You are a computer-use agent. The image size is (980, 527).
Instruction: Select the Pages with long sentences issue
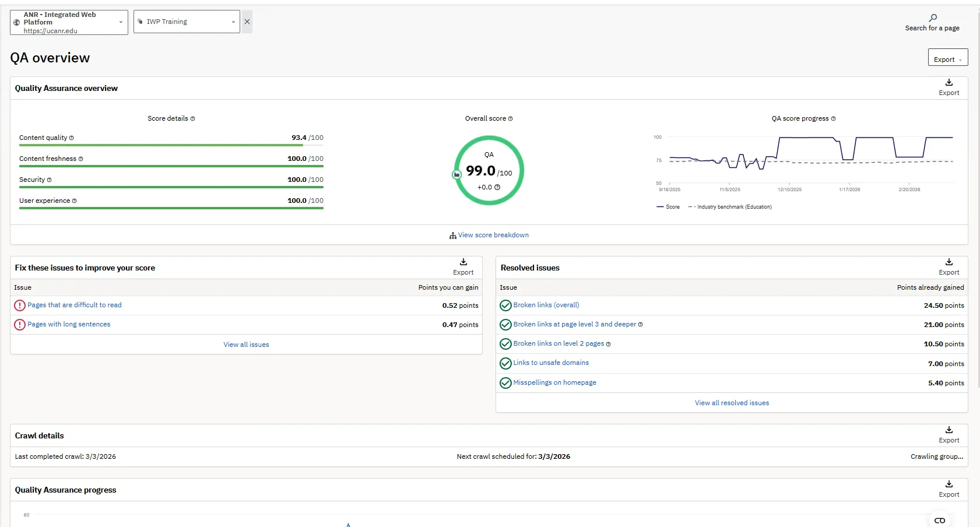coord(68,324)
